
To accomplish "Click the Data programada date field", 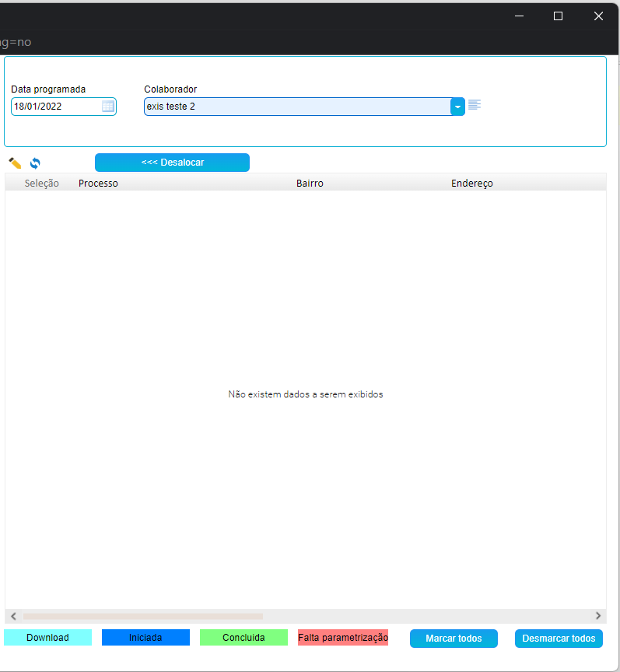I will [56, 107].
